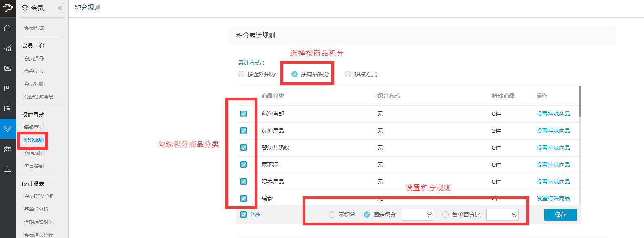The height and width of the screenshot is (238, 644).
Task: Click the diamond icon beside 会员 title
Action: [25, 8]
